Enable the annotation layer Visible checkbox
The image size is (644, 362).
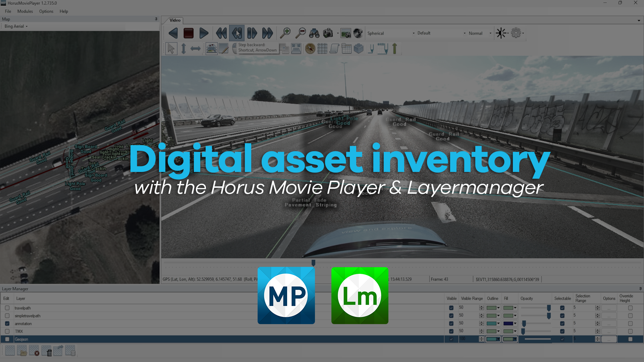(x=451, y=323)
